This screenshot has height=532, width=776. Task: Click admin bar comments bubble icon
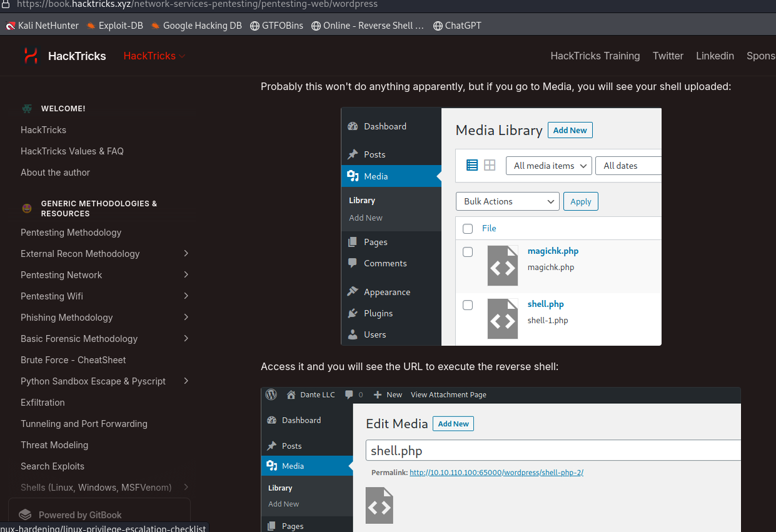click(x=349, y=394)
